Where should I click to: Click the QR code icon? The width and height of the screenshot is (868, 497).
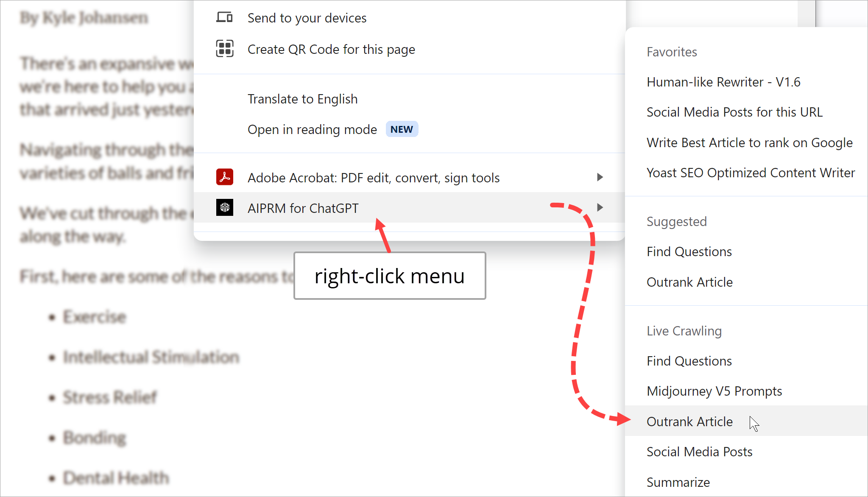click(x=224, y=49)
